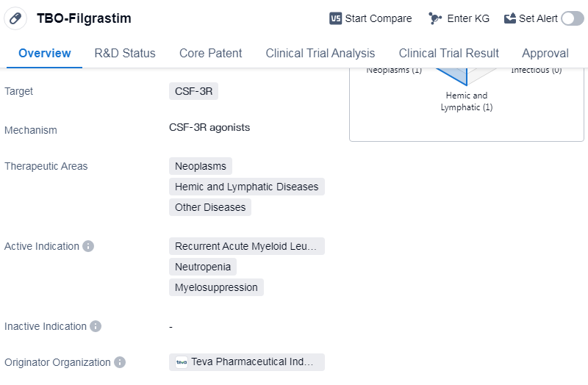The image size is (588, 385).
Task: Click the Neoplasms therapeutic area tag
Action: pyautogui.click(x=200, y=166)
